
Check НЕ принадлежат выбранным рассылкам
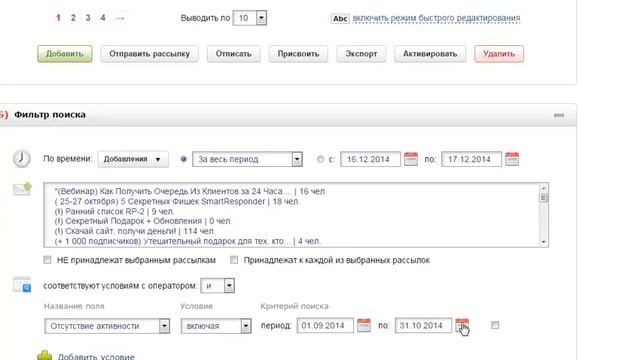click(47, 260)
